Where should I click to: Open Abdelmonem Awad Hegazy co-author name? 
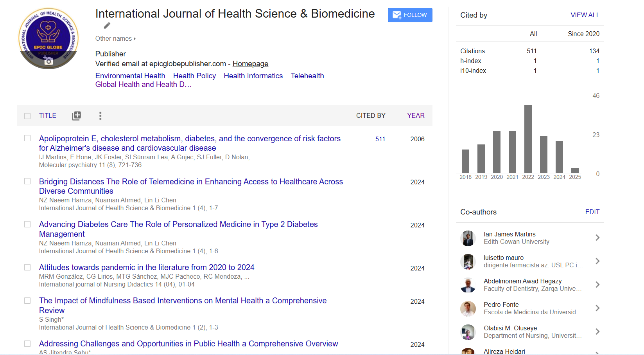tap(522, 281)
